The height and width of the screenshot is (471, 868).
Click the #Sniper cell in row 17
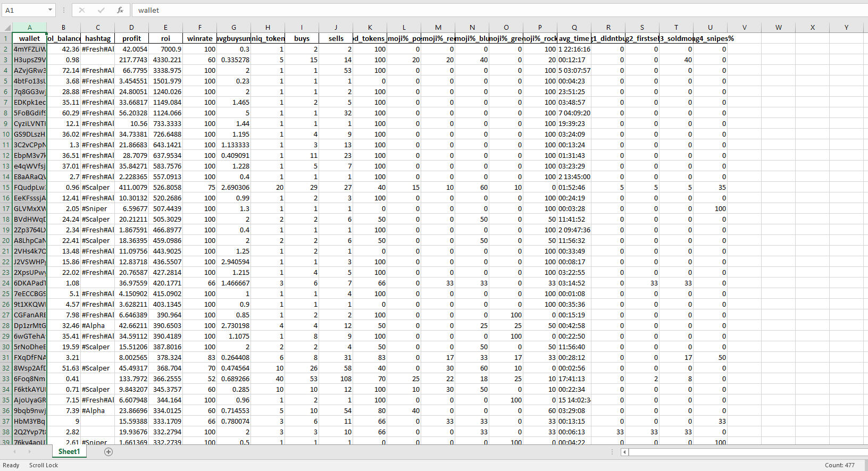pyautogui.click(x=97, y=208)
